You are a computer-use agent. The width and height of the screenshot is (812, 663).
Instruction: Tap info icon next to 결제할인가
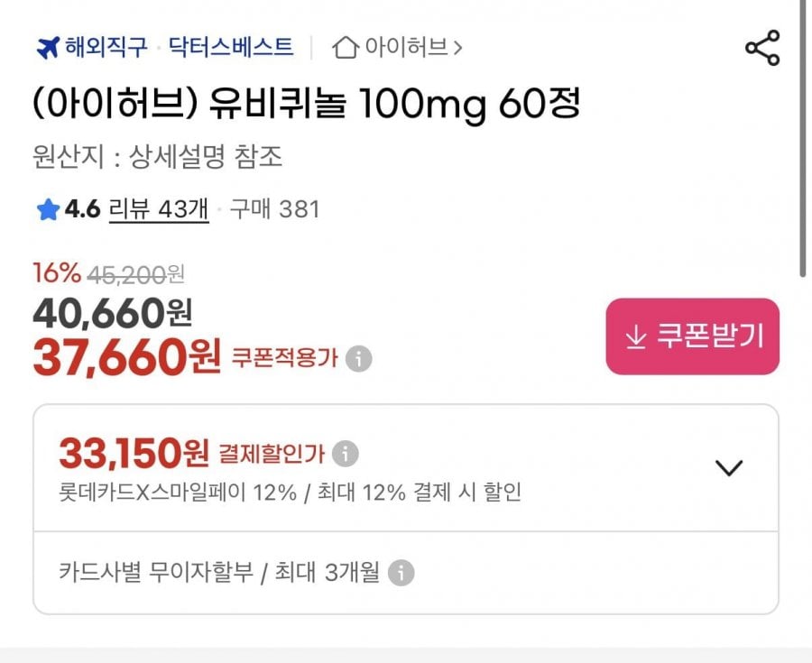(x=345, y=453)
